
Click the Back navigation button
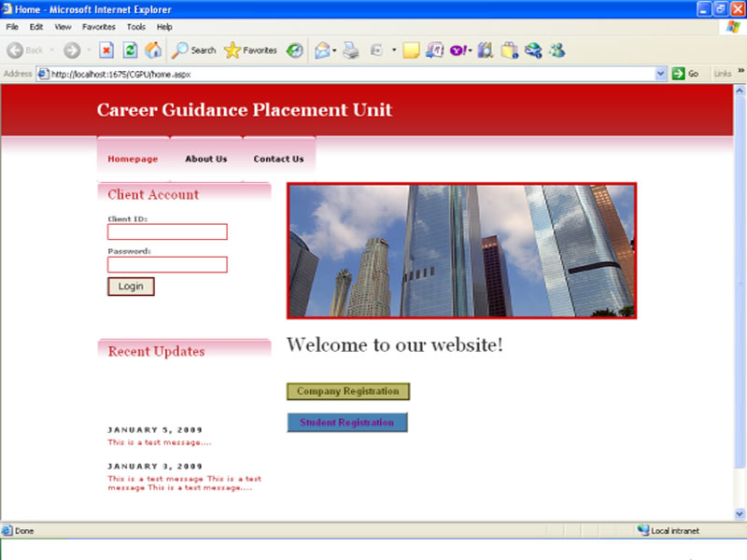(x=25, y=50)
